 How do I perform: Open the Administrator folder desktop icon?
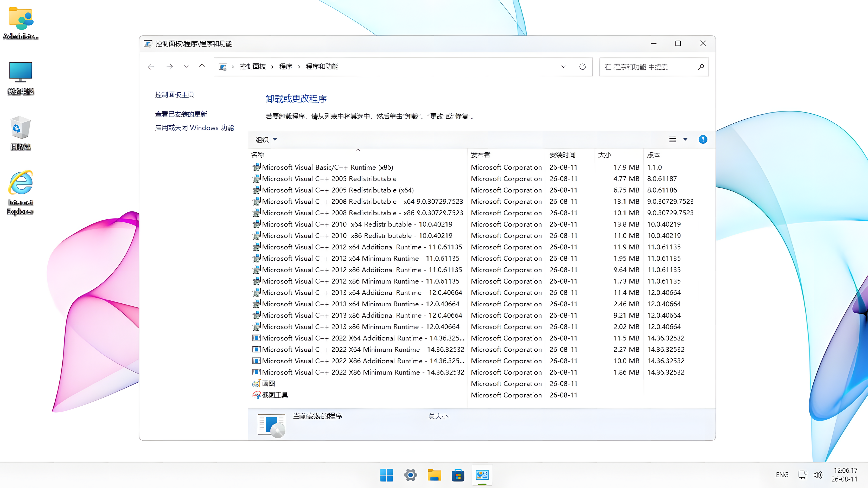tap(21, 23)
